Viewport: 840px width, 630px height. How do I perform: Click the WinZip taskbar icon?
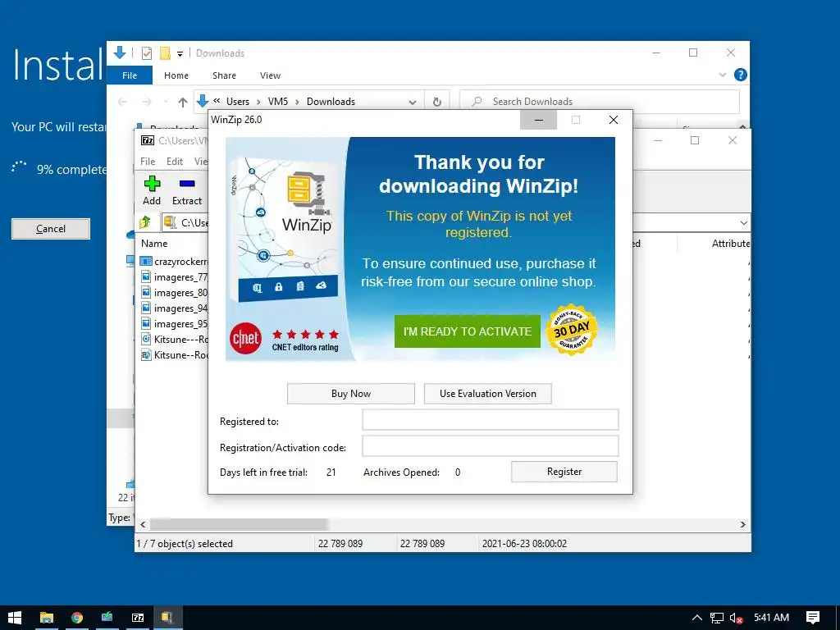[167, 618]
